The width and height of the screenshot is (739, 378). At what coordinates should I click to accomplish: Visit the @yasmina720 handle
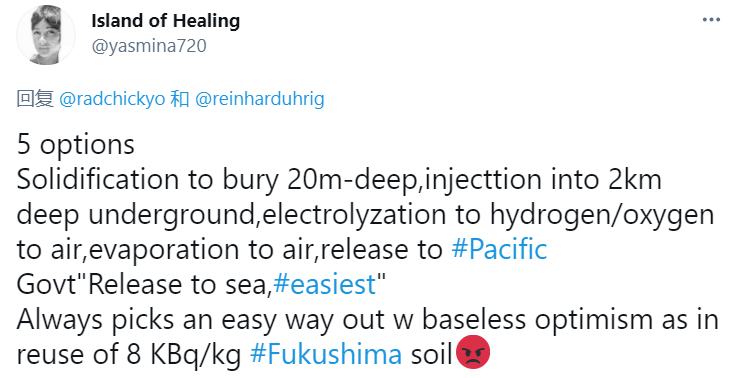coord(149,46)
